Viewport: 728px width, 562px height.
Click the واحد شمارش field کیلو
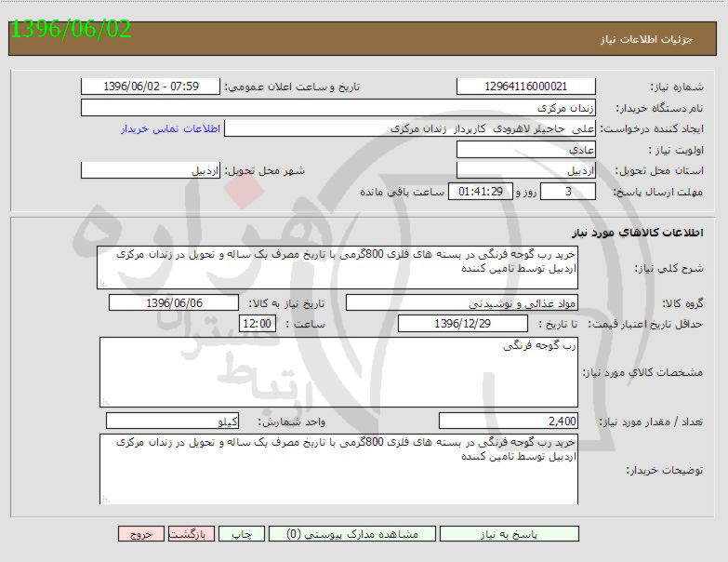(173, 421)
